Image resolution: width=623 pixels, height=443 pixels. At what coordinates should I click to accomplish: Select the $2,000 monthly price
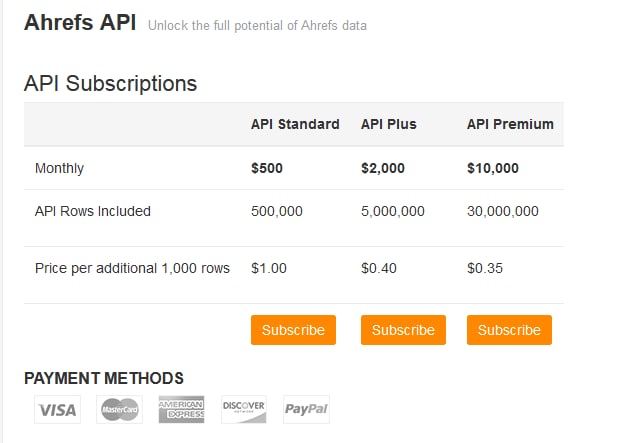(x=383, y=168)
